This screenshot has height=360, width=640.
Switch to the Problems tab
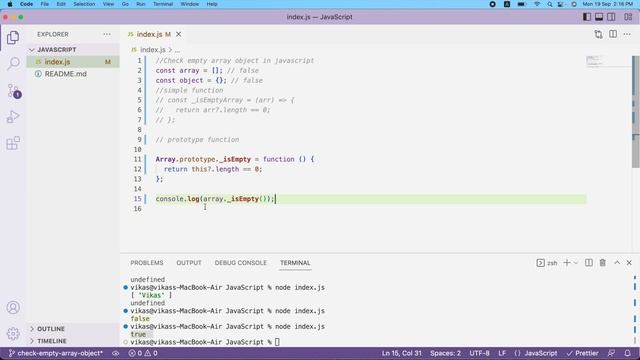pyautogui.click(x=147, y=263)
